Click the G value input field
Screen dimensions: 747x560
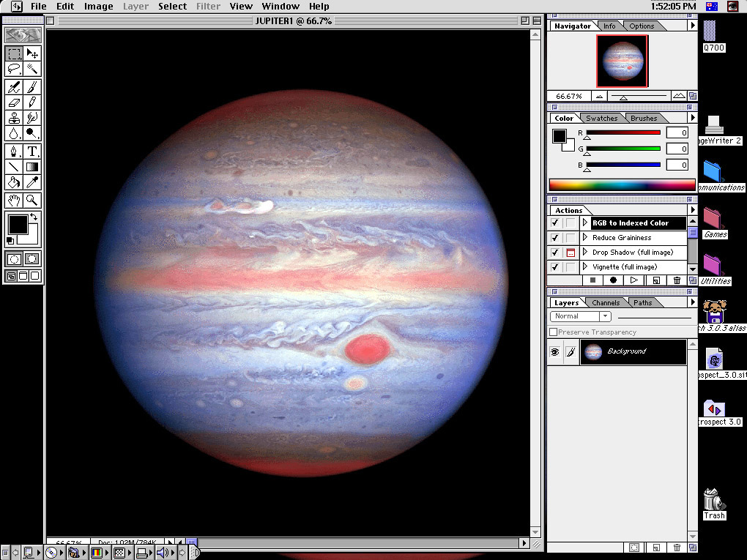click(677, 149)
